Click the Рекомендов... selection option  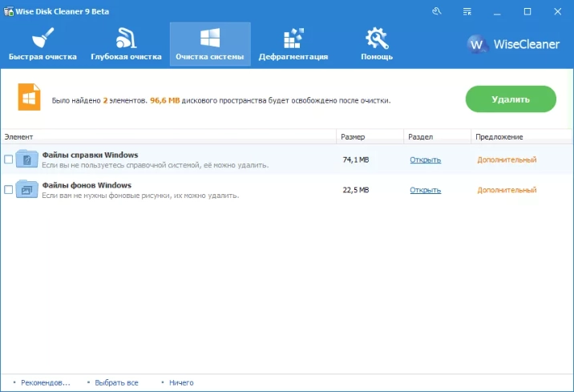point(46,383)
